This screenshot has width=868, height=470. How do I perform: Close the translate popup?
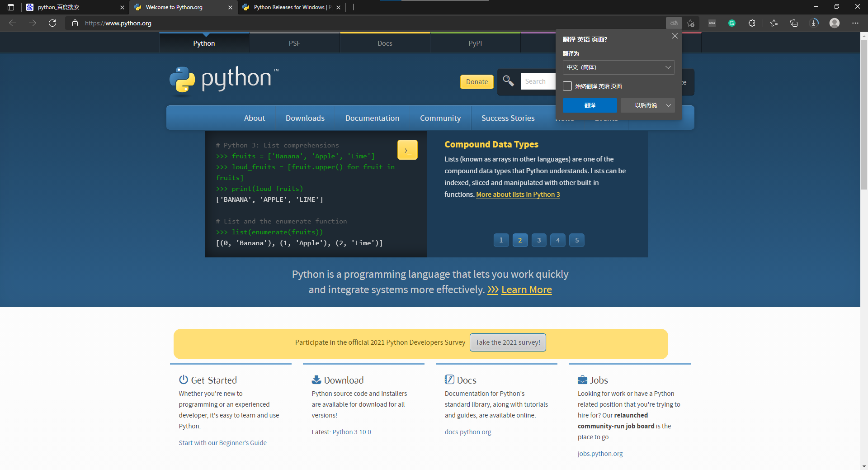pos(675,36)
